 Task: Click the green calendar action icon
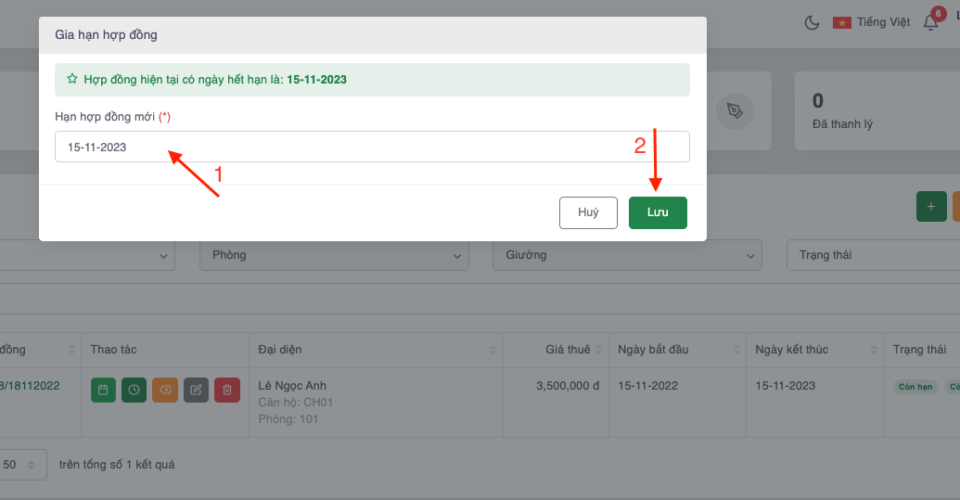point(103,390)
